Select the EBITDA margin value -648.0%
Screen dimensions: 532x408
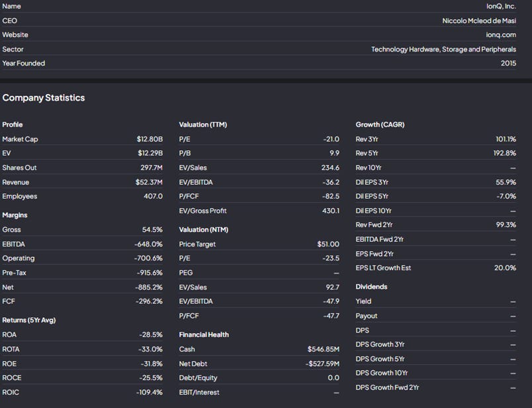click(x=148, y=244)
